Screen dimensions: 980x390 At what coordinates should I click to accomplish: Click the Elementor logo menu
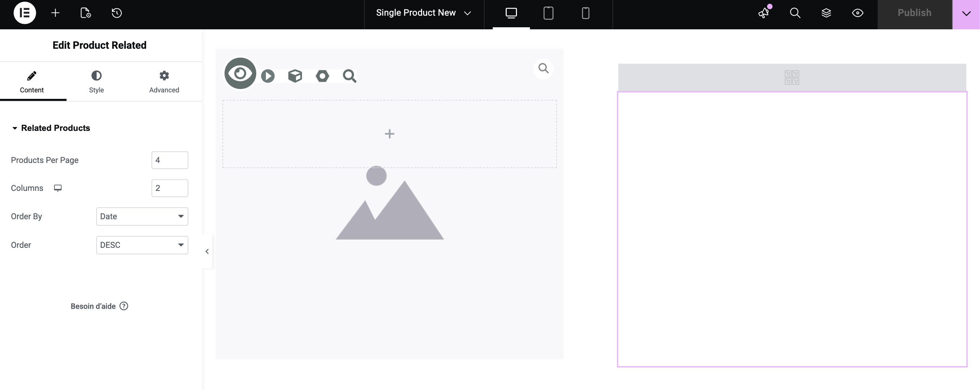point(25,13)
